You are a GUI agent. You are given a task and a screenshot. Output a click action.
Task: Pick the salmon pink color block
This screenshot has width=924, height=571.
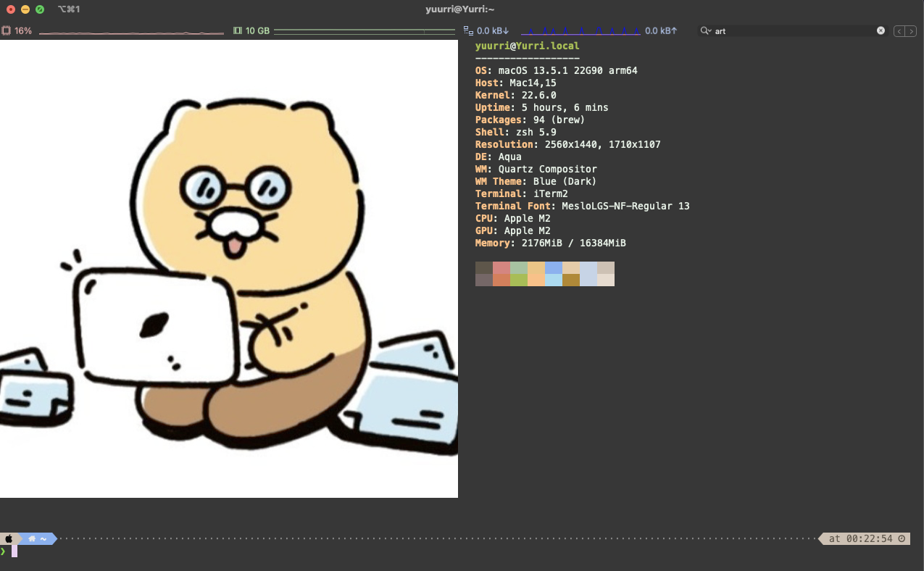coord(501,268)
